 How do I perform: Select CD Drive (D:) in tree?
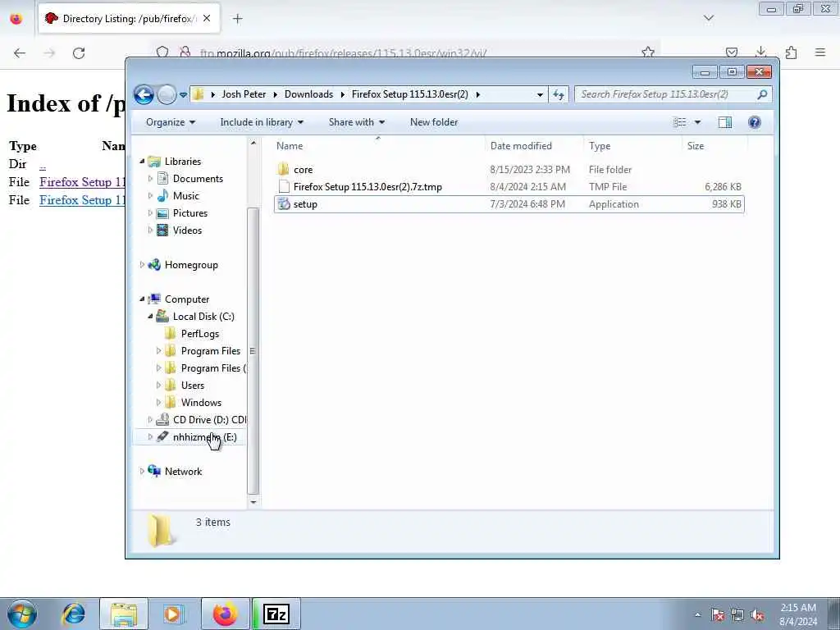[209, 420]
